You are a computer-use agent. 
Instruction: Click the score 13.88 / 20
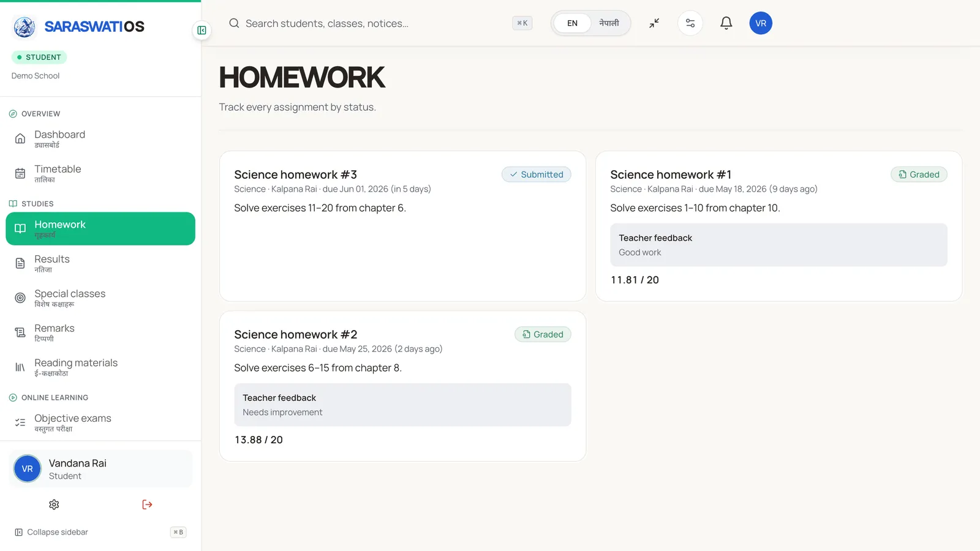(x=258, y=440)
